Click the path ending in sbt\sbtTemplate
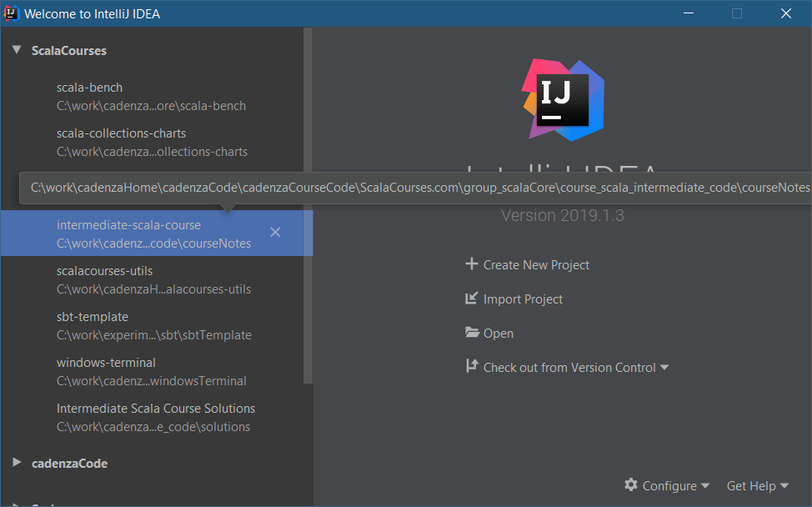Viewport: 812px width, 507px height. [x=153, y=335]
